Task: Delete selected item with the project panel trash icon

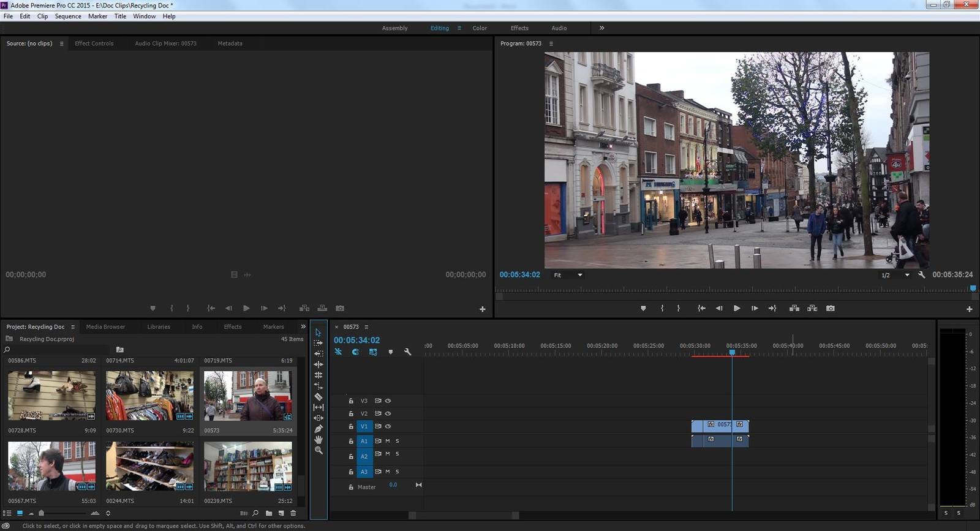Action: pyautogui.click(x=293, y=513)
